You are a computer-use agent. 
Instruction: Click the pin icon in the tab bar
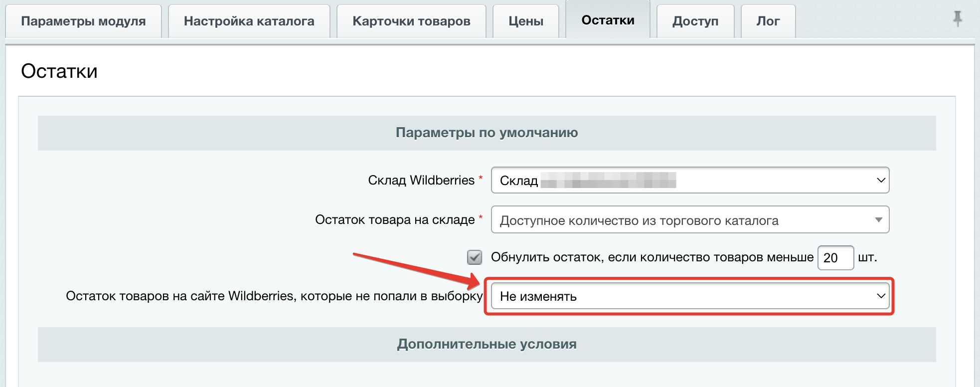957,19
